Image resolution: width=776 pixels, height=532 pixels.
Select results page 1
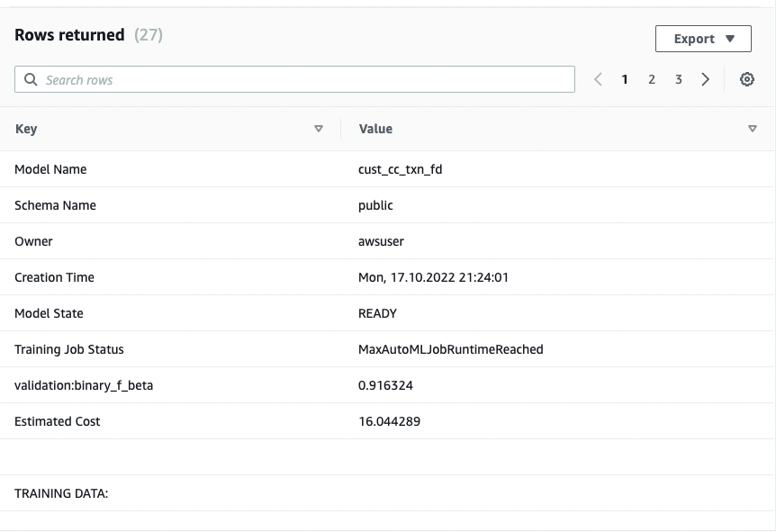[x=625, y=79]
